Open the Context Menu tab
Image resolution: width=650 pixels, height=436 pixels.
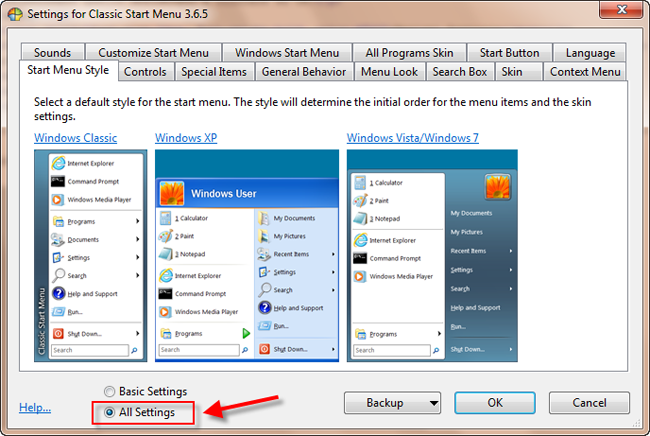click(585, 72)
